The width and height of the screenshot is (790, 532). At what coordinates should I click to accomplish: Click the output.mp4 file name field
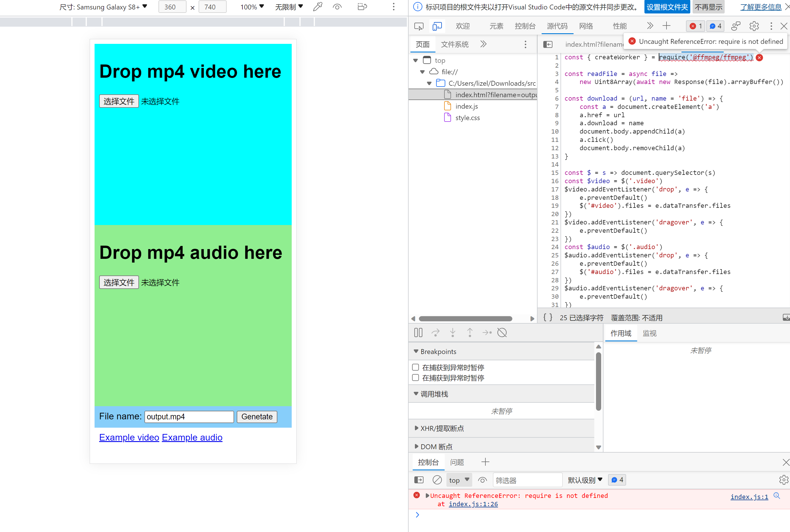click(189, 417)
